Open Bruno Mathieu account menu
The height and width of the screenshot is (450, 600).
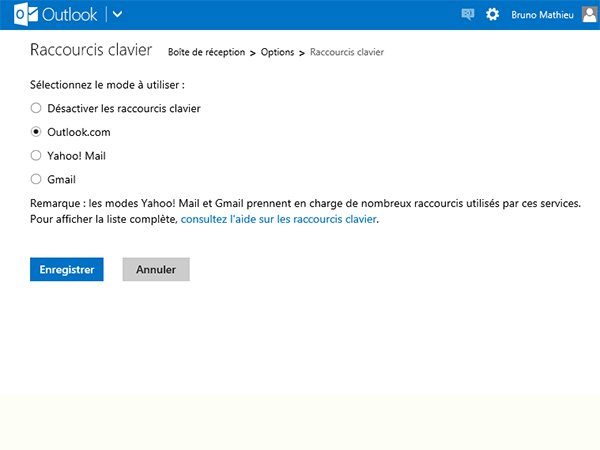pos(542,15)
